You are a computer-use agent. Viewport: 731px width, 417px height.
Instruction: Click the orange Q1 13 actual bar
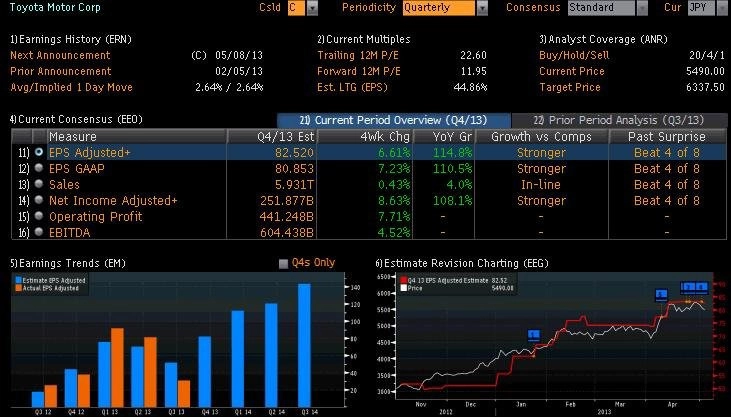point(117,368)
